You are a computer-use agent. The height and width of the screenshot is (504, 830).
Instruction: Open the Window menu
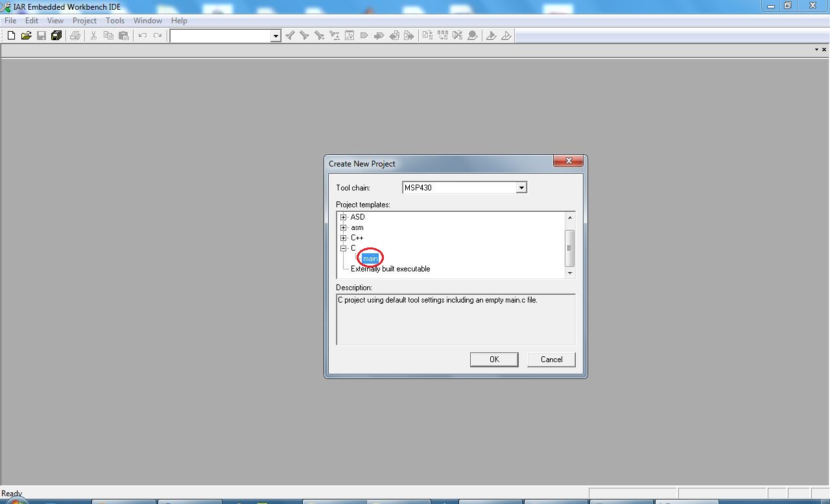click(x=148, y=21)
